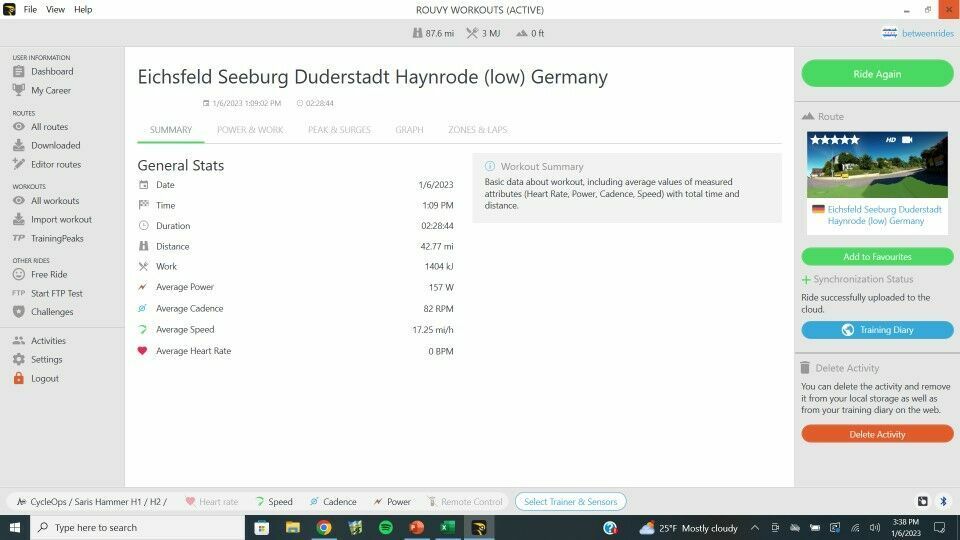
Task: Toggle the Cadence sensor indicator
Action: 332,502
